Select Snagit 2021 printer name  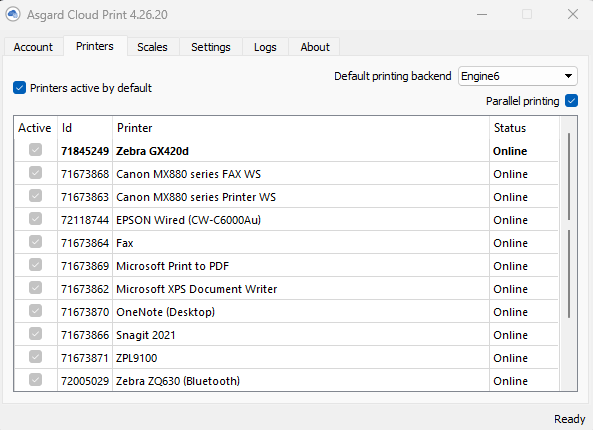(x=146, y=335)
